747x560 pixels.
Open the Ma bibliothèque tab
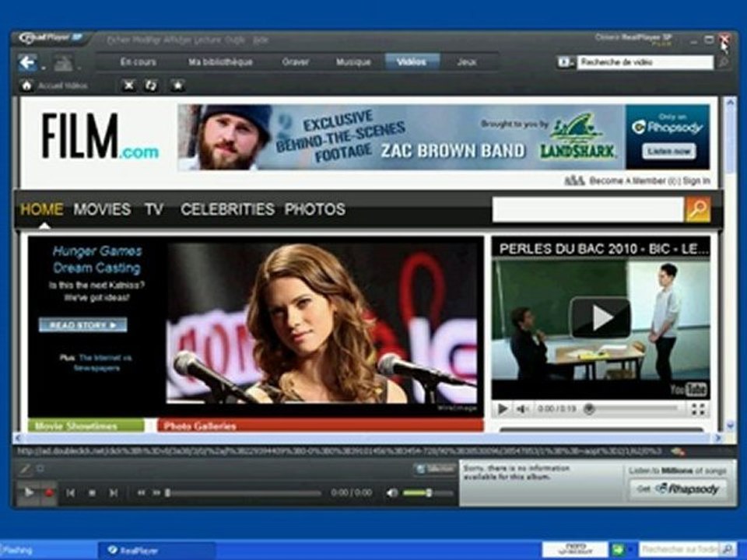click(x=220, y=62)
